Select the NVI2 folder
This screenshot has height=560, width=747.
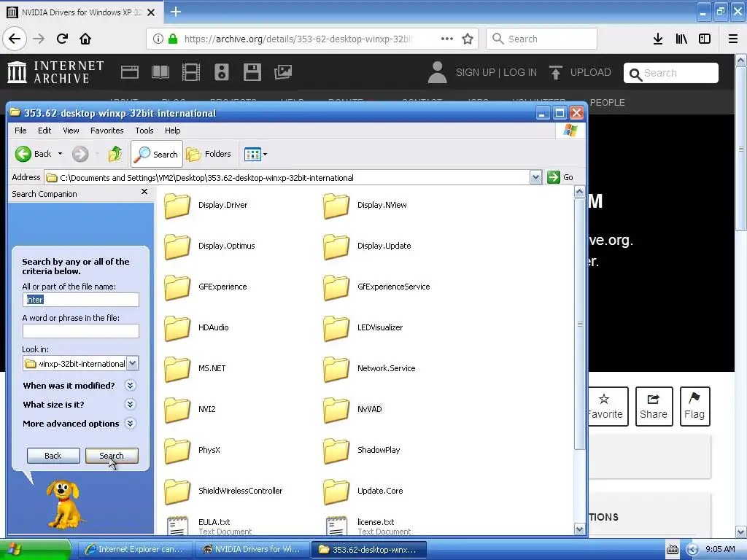pos(190,410)
